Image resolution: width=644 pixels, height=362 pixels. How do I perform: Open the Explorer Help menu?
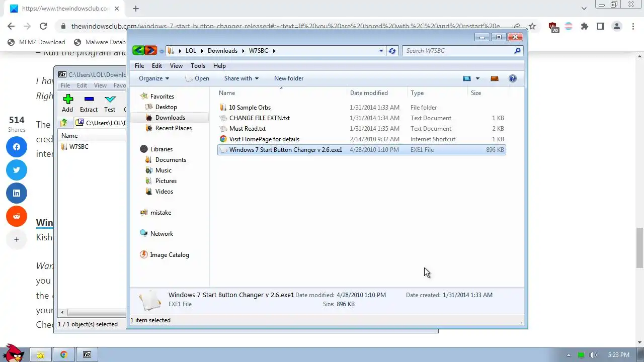pos(219,66)
